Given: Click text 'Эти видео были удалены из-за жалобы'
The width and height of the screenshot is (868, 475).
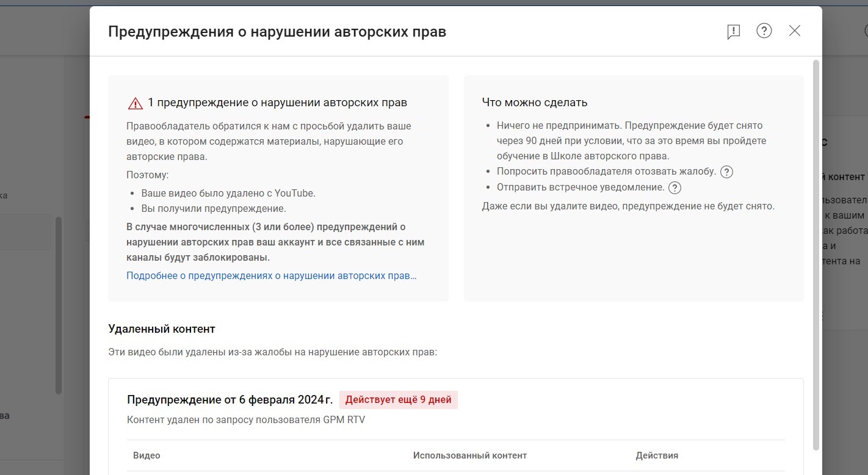Looking at the screenshot, I should pyautogui.click(x=195, y=352).
